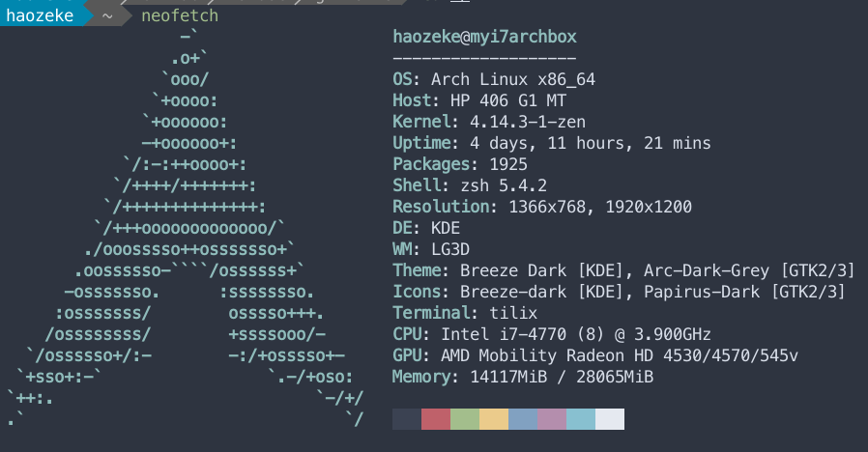Click the Theme: Breeze Dark line
This screenshot has width=868, height=452.
(623, 270)
